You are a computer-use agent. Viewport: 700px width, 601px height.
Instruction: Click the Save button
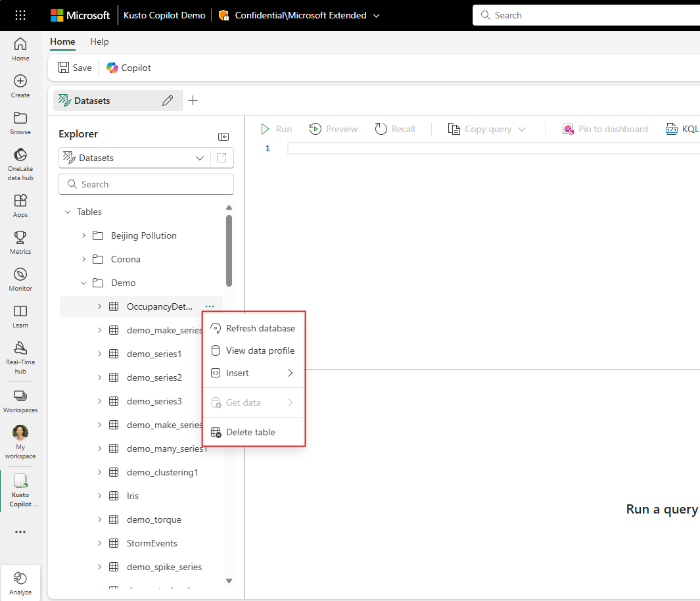(75, 68)
